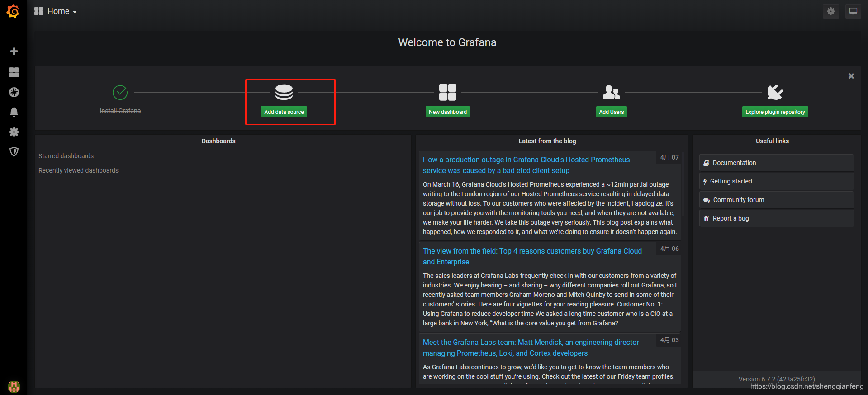Screen dimensions: 868x395
Task: Open the blog post about Hosted Prometheus outage
Action: (x=526, y=165)
